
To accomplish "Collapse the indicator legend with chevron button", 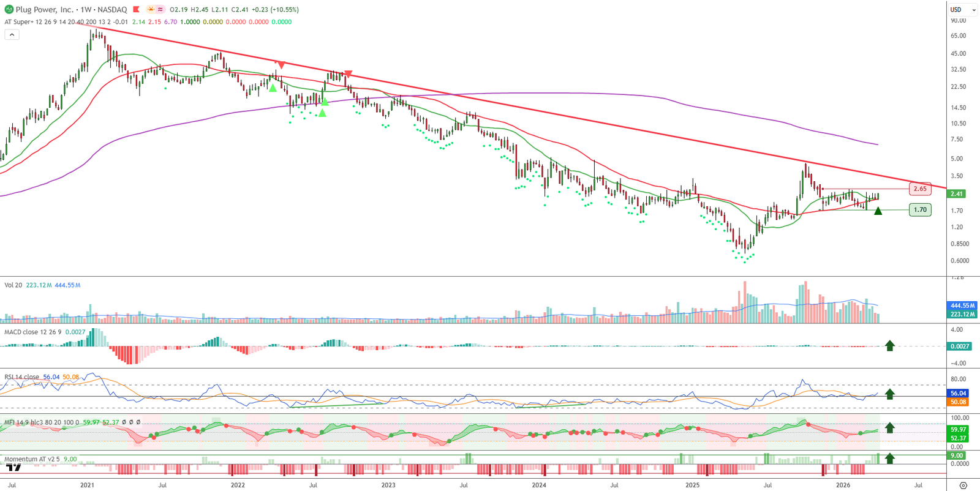I will coord(12,35).
